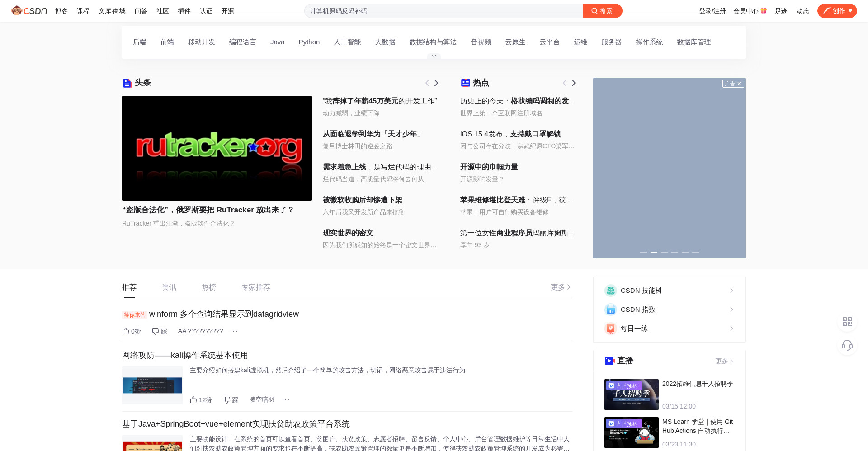Click author 凌空暗羽
Viewport: 868px width, 451px height.
tap(262, 400)
